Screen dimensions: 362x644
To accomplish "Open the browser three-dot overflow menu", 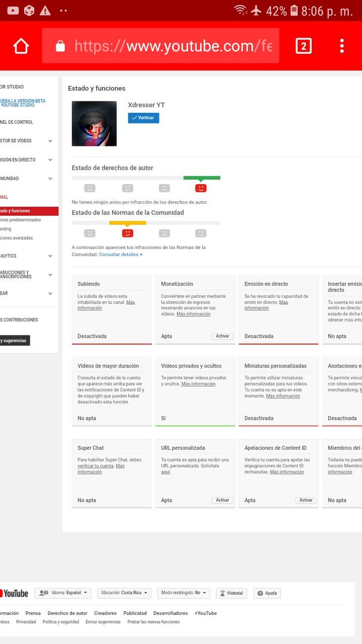I will [x=342, y=46].
